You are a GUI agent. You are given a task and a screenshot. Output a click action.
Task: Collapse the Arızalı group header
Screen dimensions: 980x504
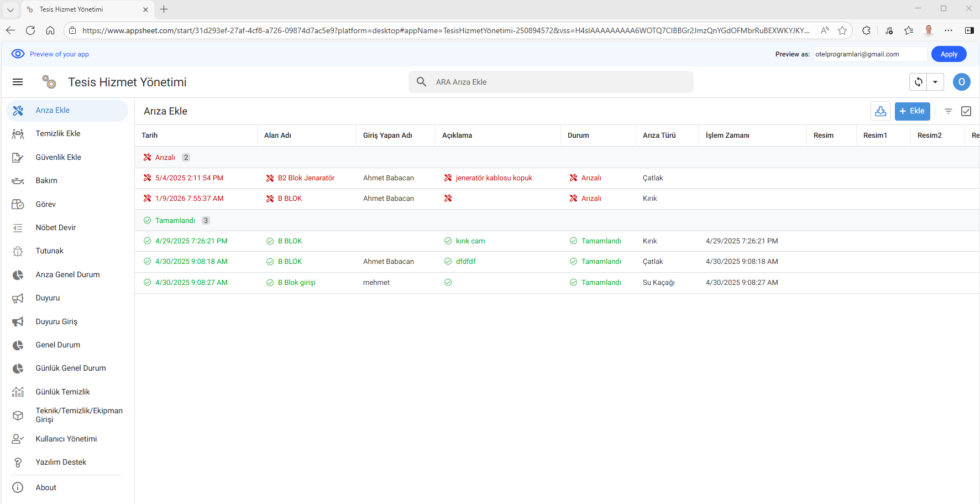pyautogui.click(x=165, y=158)
